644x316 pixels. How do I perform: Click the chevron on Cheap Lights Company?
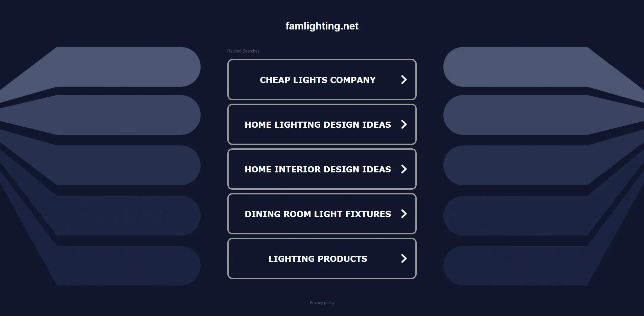[x=404, y=80]
